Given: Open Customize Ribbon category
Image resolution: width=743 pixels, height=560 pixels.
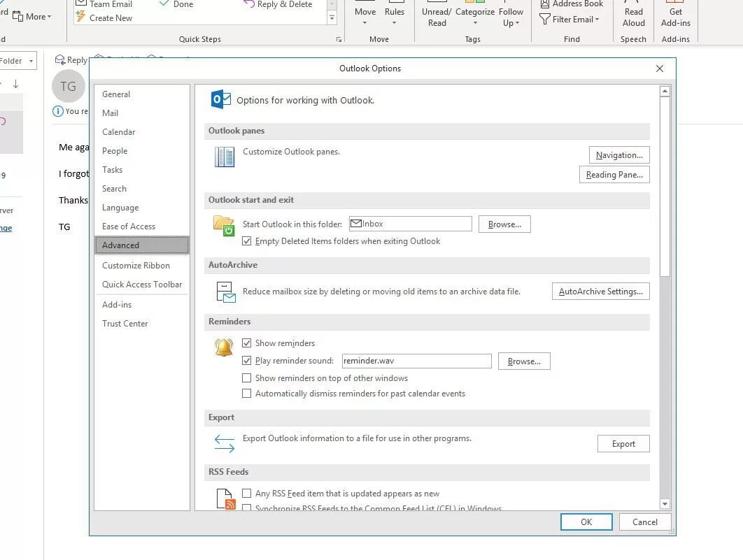Looking at the screenshot, I should pyautogui.click(x=142, y=266).
